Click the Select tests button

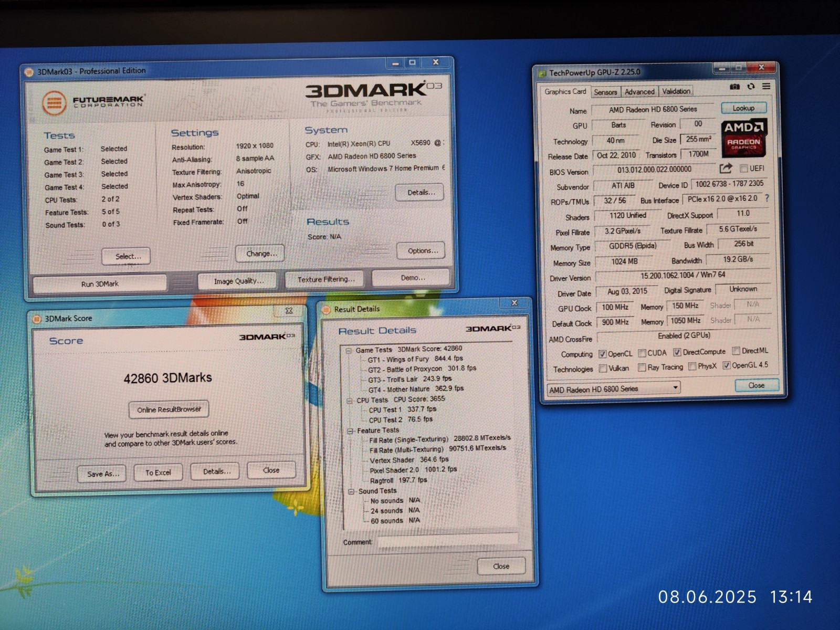127,256
